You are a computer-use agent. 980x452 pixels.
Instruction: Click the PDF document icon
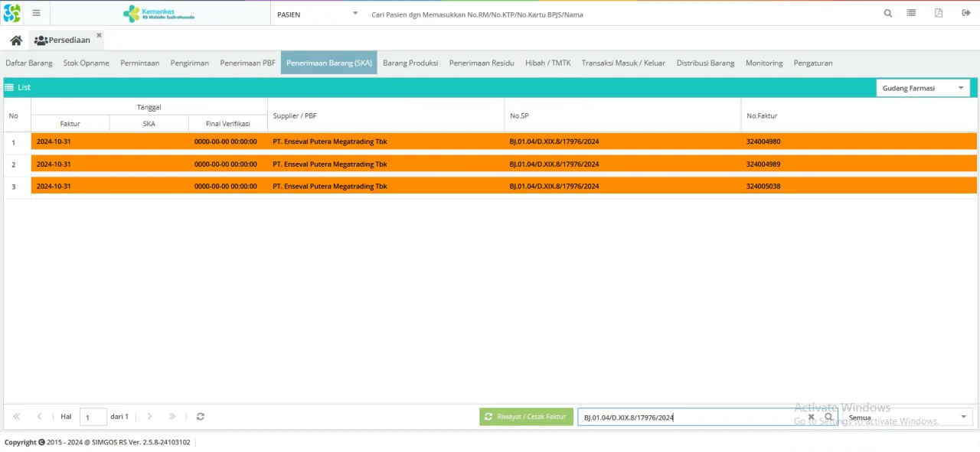(939, 13)
